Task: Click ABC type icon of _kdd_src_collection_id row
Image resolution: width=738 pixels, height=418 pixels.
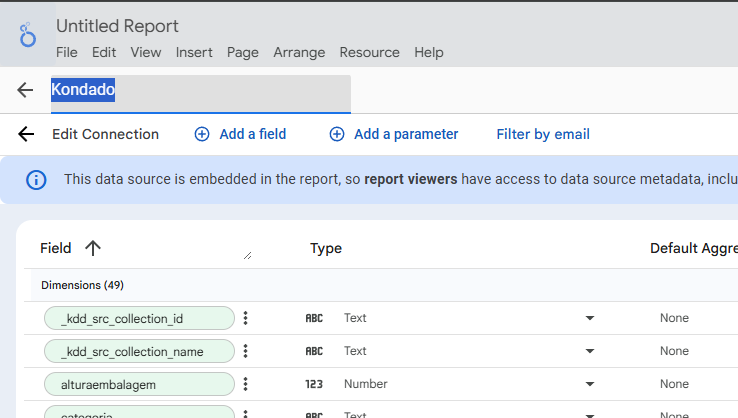Action: click(314, 318)
